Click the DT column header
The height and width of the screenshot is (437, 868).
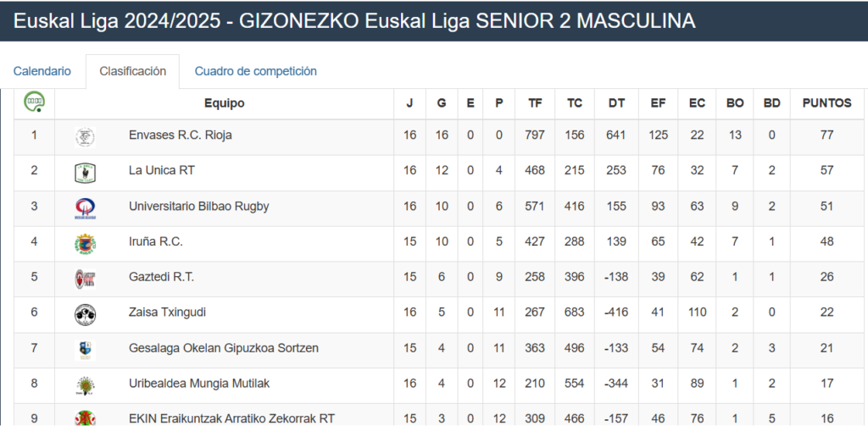coord(616,103)
